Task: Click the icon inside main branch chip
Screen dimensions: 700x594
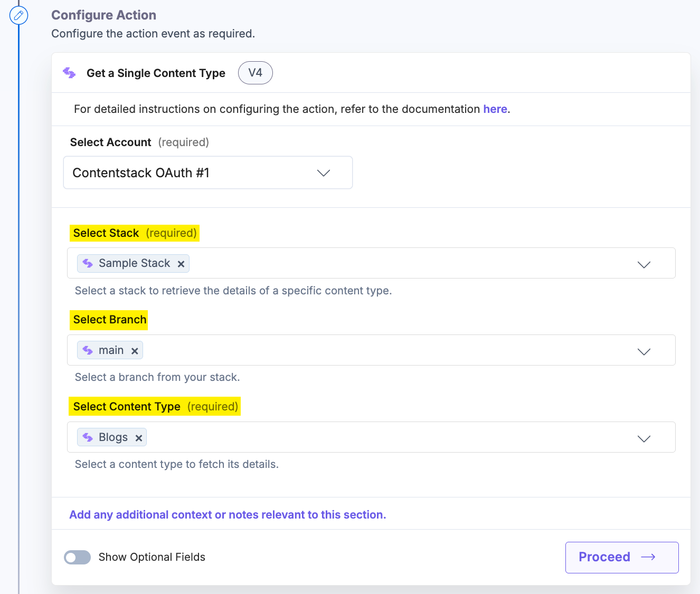Action: (x=88, y=350)
